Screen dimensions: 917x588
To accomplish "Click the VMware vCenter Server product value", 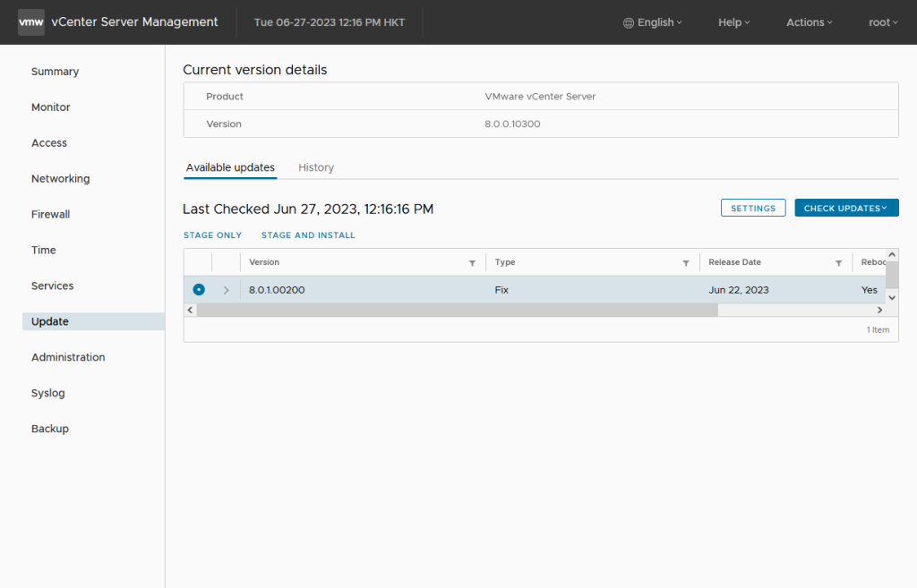I will coord(540,97).
